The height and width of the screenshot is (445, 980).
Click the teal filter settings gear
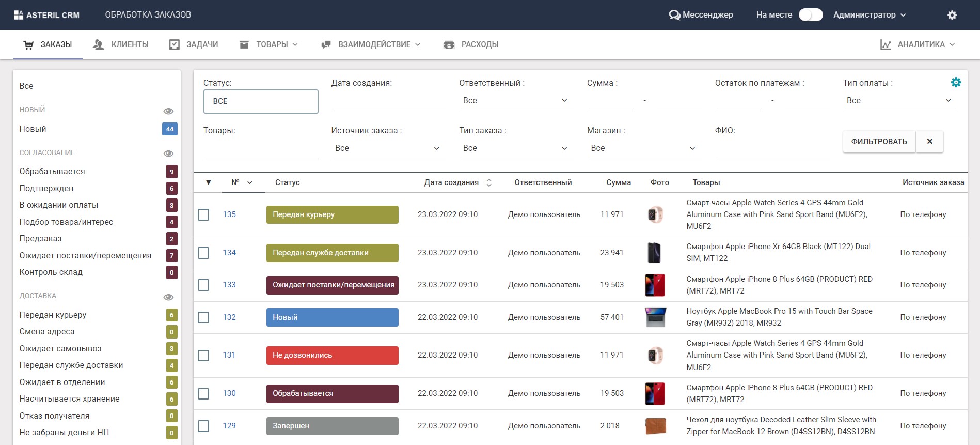[x=956, y=82]
